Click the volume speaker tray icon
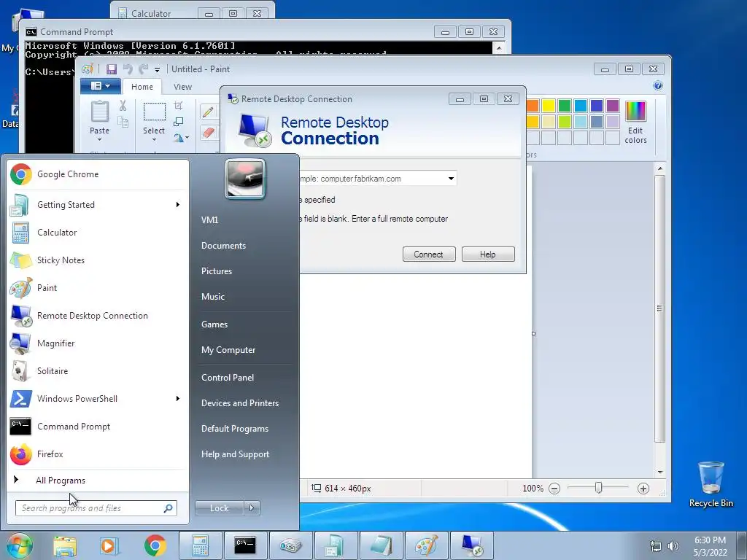The width and height of the screenshot is (747, 560). point(673,546)
